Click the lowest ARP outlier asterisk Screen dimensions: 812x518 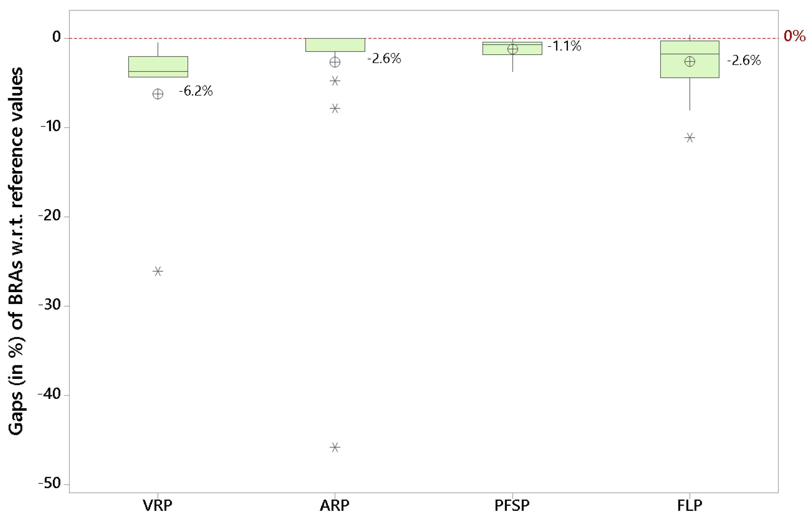(335, 447)
